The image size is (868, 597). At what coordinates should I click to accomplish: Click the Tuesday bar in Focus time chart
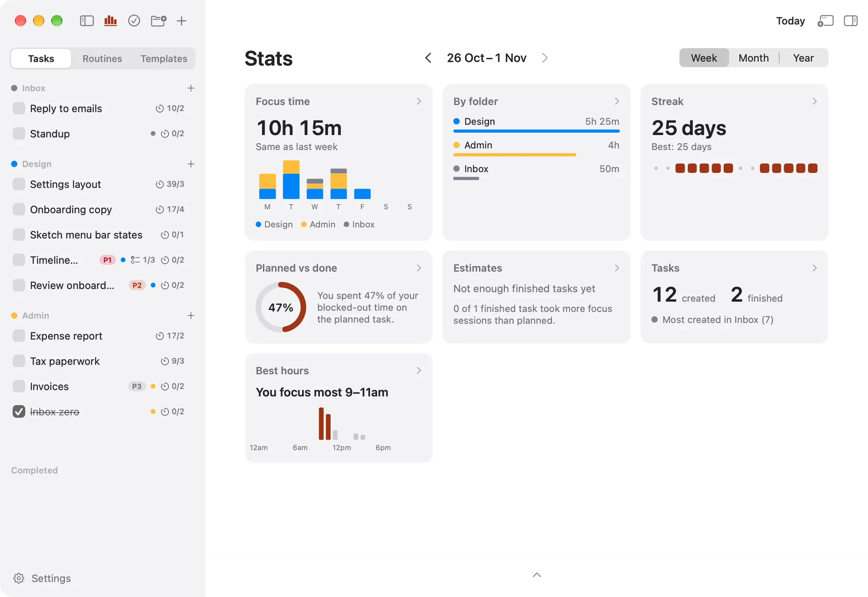[291, 180]
